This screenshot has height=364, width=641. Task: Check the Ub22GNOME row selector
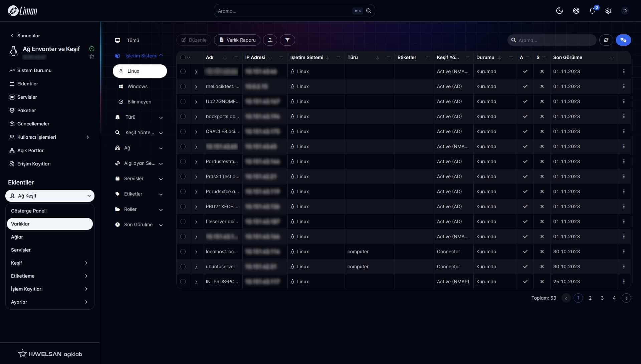(x=183, y=101)
